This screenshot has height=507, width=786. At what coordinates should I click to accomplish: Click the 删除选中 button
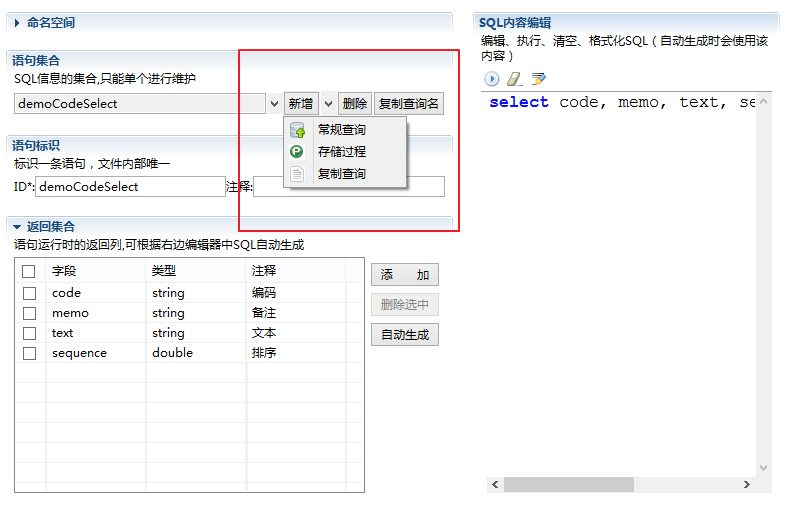click(405, 304)
